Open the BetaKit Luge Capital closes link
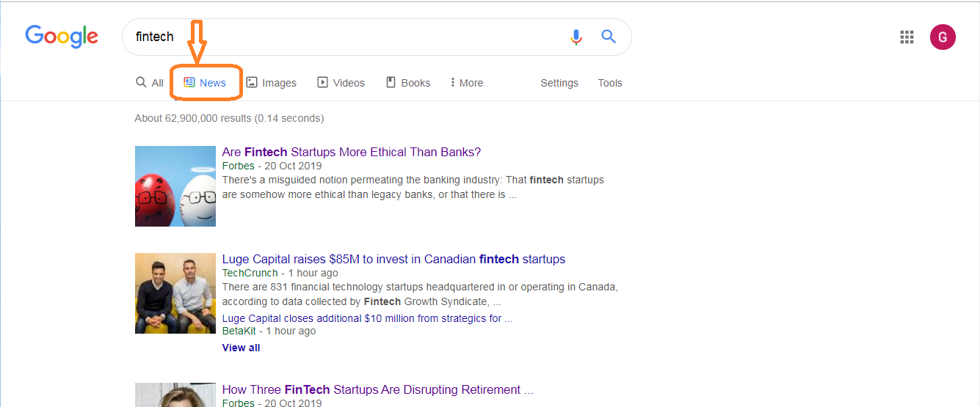Screen dimensions: 980x407 tap(367, 318)
